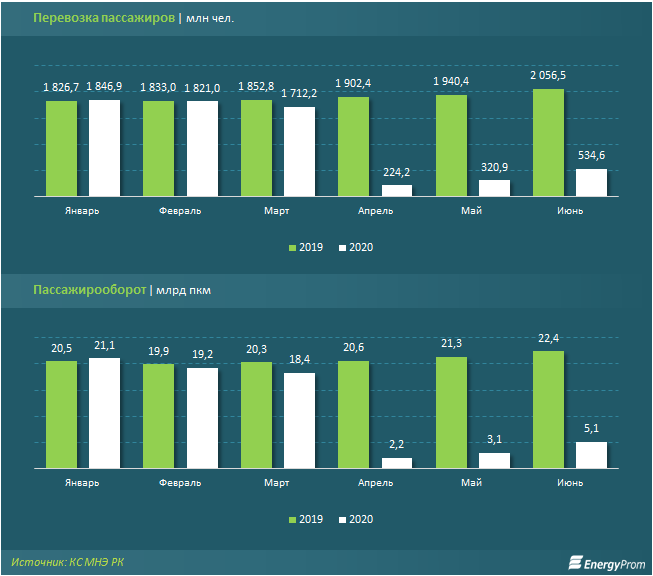Click the white bar labeled 3,1
Image resolution: width=653 pixels, height=576 pixels.
click(494, 460)
